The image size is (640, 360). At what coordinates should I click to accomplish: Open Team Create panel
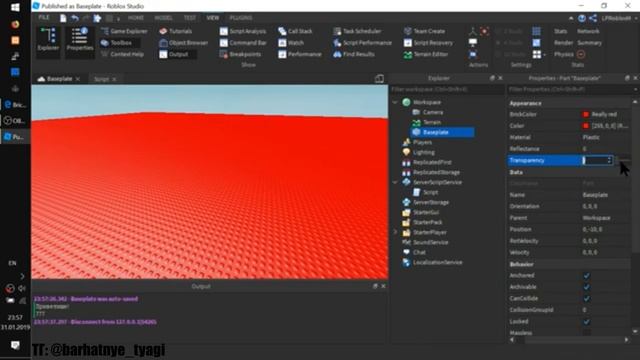[424, 31]
